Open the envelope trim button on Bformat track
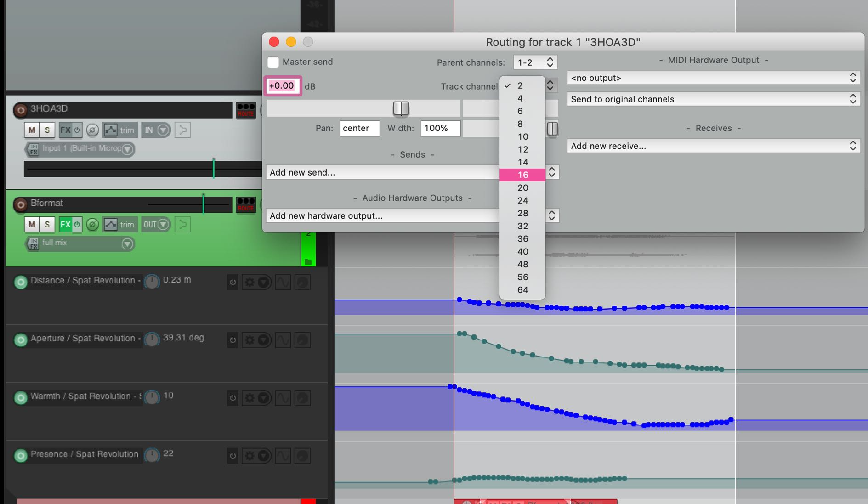The image size is (868, 504). [x=119, y=225]
